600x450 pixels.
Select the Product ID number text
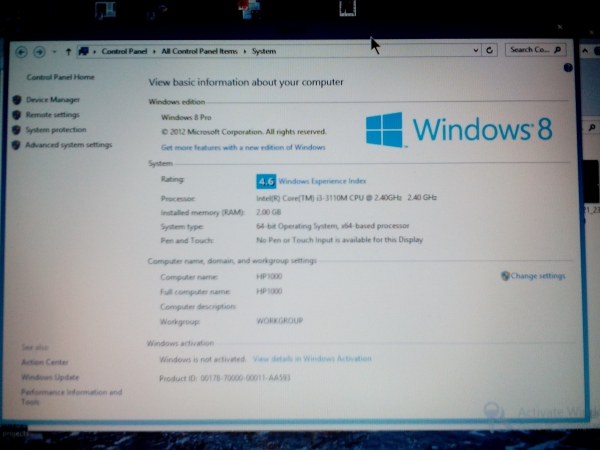245,378
